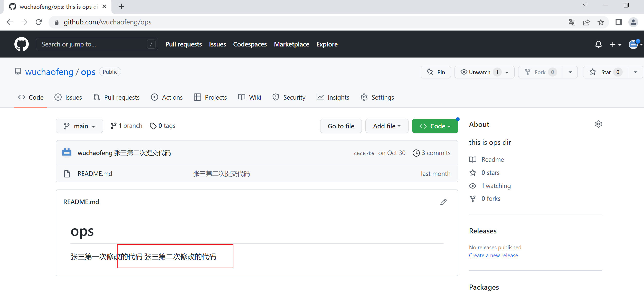The height and width of the screenshot is (293, 644).
Task: Click the GitHub Octocat home logo
Action: tap(22, 44)
